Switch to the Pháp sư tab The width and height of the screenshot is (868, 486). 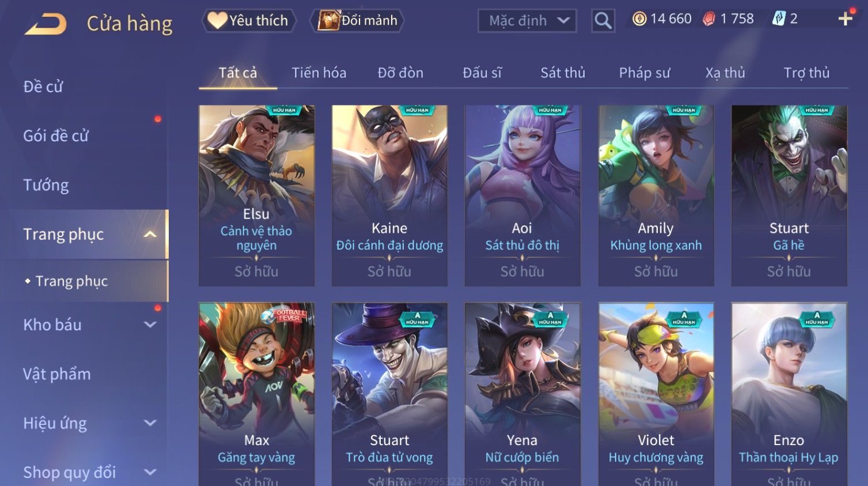645,73
